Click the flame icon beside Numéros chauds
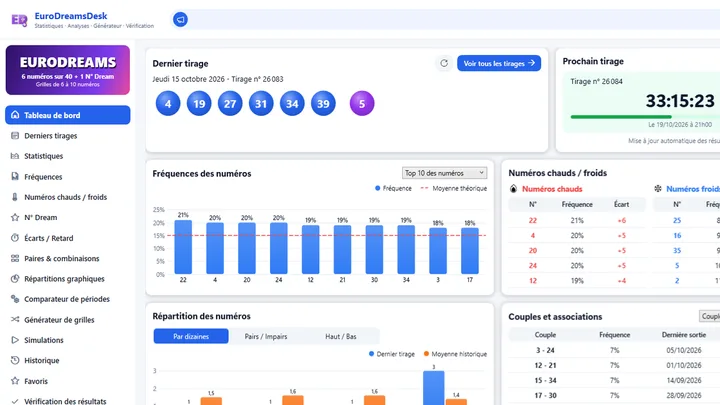The image size is (720, 405). tap(514, 189)
